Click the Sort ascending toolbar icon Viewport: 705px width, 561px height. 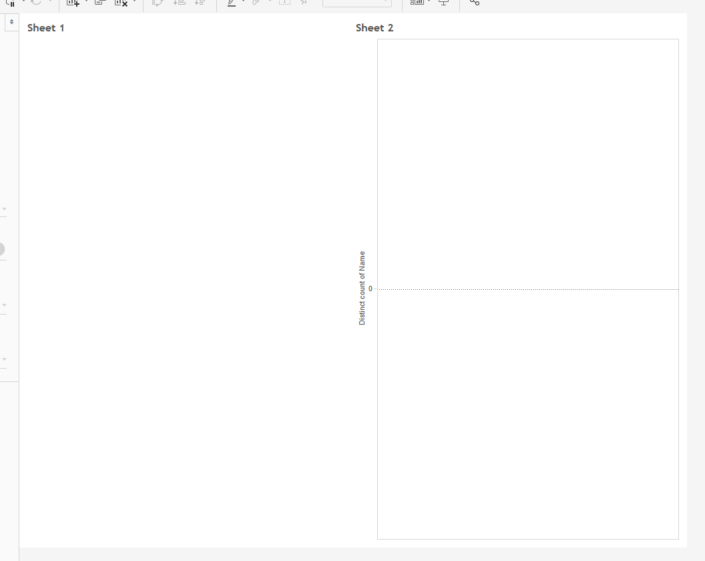coord(179,2)
